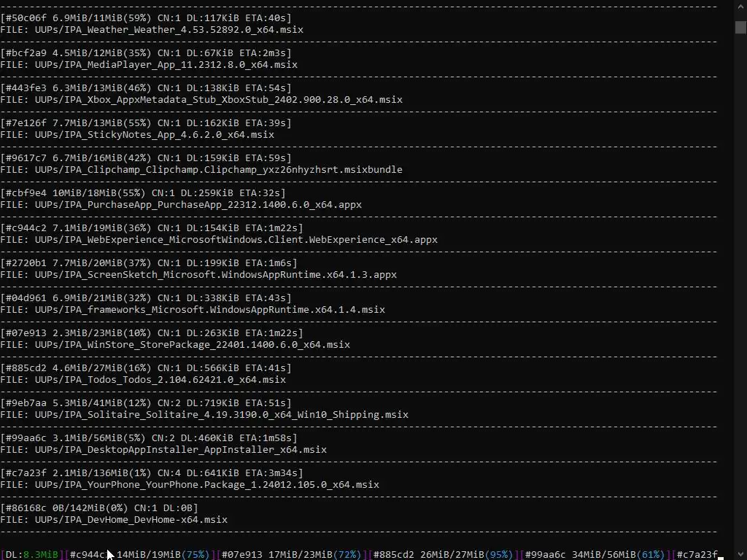This screenshot has height=560, width=747.
Task: Click the #2720b1 download status line
Action: (149, 262)
